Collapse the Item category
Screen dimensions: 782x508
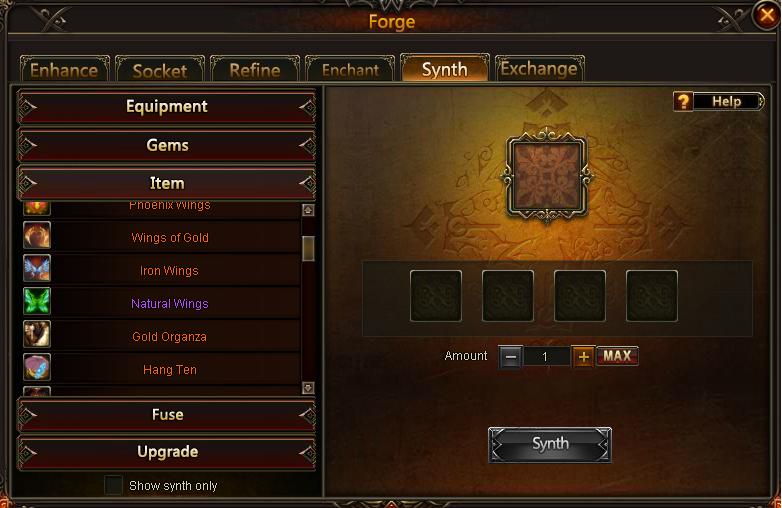167,183
